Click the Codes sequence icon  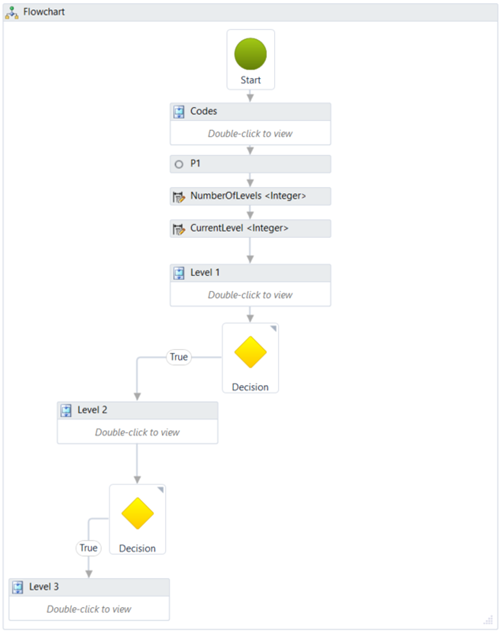pyautogui.click(x=179, y=112)
